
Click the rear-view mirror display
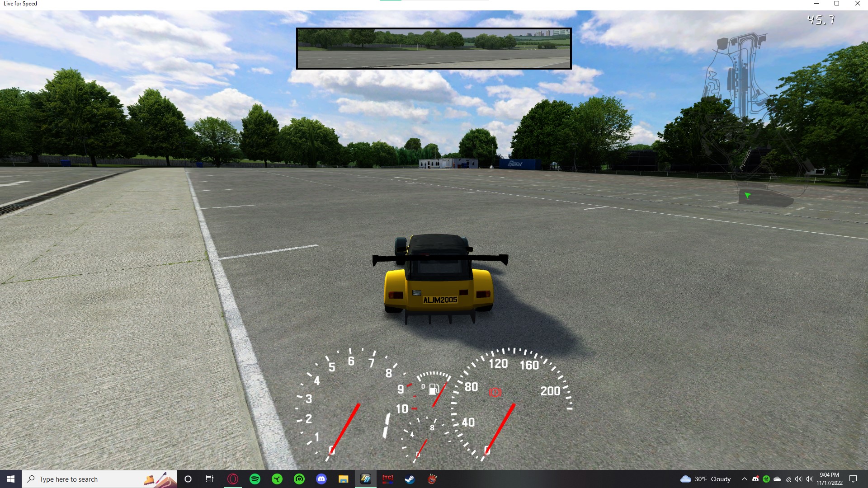tap(434, 48)
